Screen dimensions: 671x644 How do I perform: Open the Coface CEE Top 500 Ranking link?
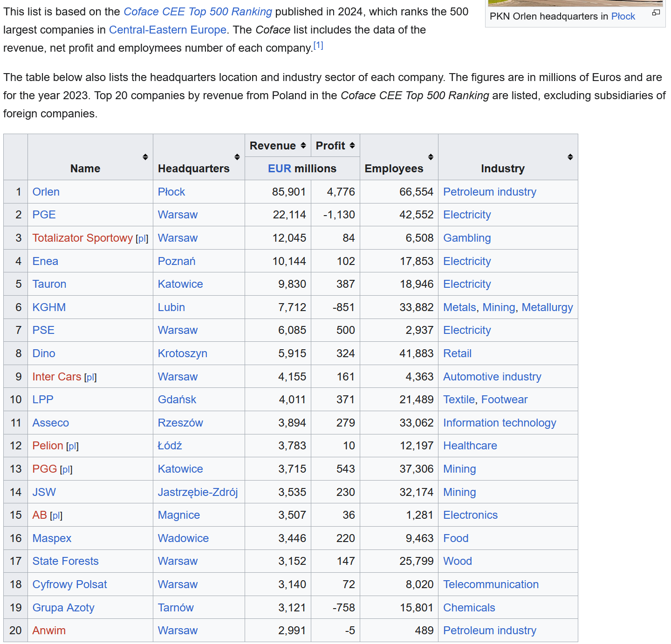(198, 12)
